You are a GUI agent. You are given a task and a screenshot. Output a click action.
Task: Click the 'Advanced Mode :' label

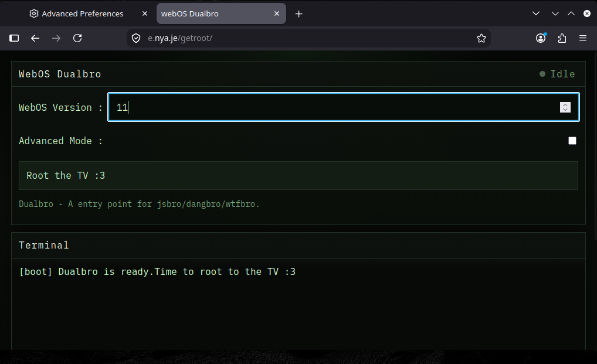pyautogui.click(x=60, y=141)
